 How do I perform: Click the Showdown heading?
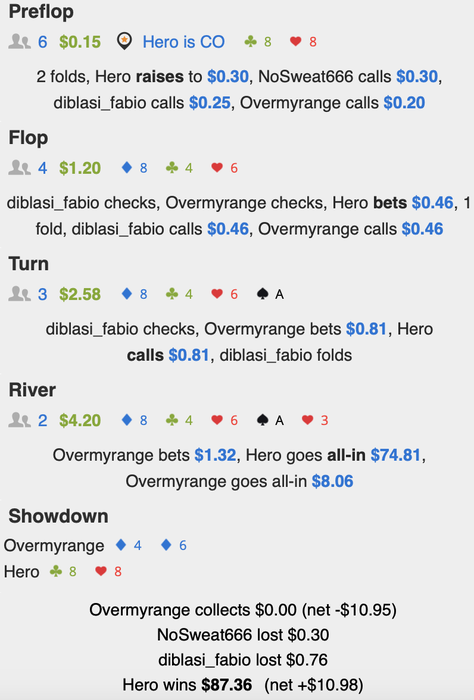58,516
